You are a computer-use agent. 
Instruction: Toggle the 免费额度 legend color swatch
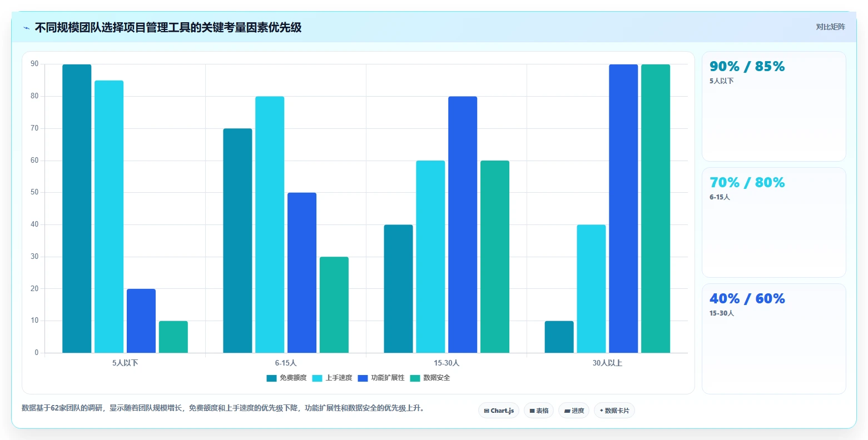pos(271,378)
